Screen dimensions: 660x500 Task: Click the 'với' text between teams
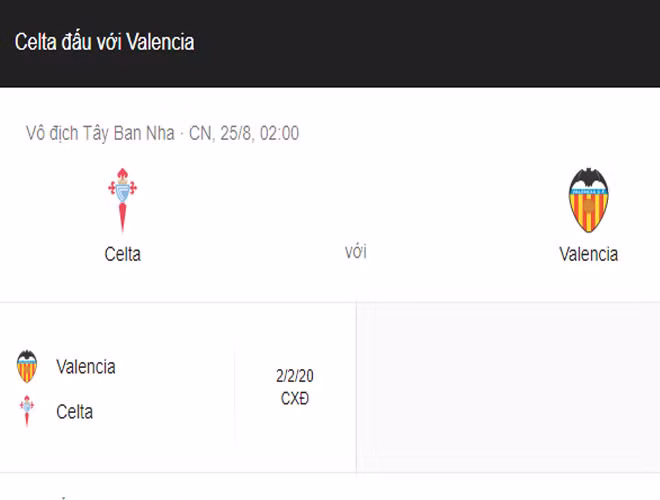[x=355, y=252]
